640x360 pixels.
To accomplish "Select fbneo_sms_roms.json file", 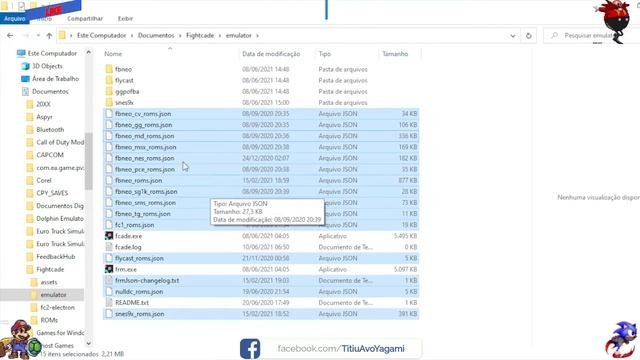I will [x=261, y=202].
